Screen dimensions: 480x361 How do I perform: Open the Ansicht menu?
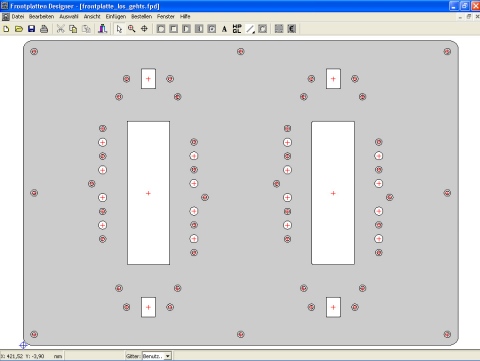[92, 17]
